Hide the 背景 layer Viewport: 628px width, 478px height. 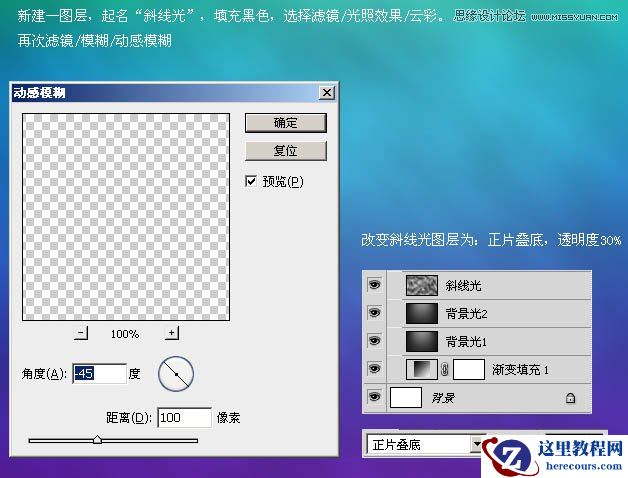(x=374, y=397)
